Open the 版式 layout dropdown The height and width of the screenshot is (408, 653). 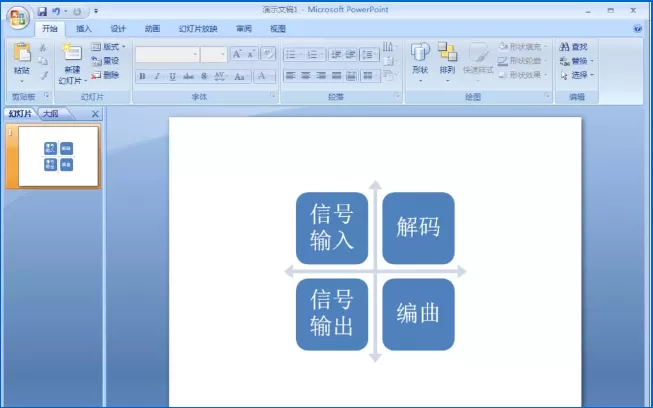click(x=108, y=47)
